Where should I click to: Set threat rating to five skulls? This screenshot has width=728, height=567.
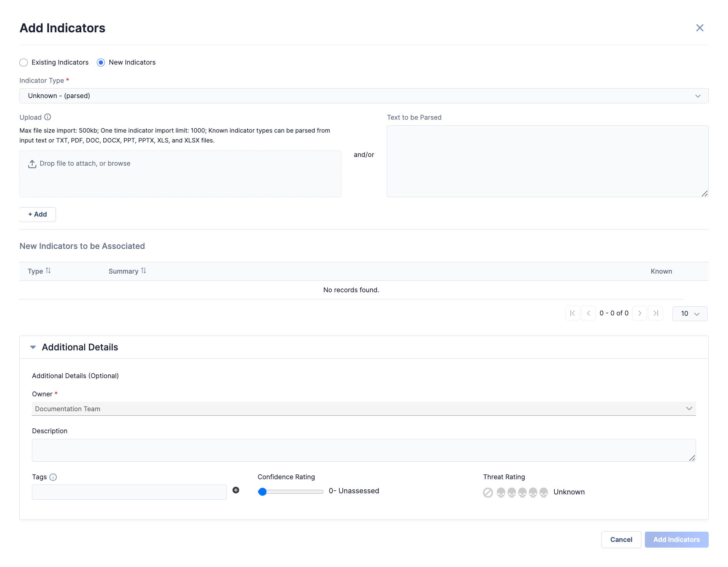tap(544, 493)
